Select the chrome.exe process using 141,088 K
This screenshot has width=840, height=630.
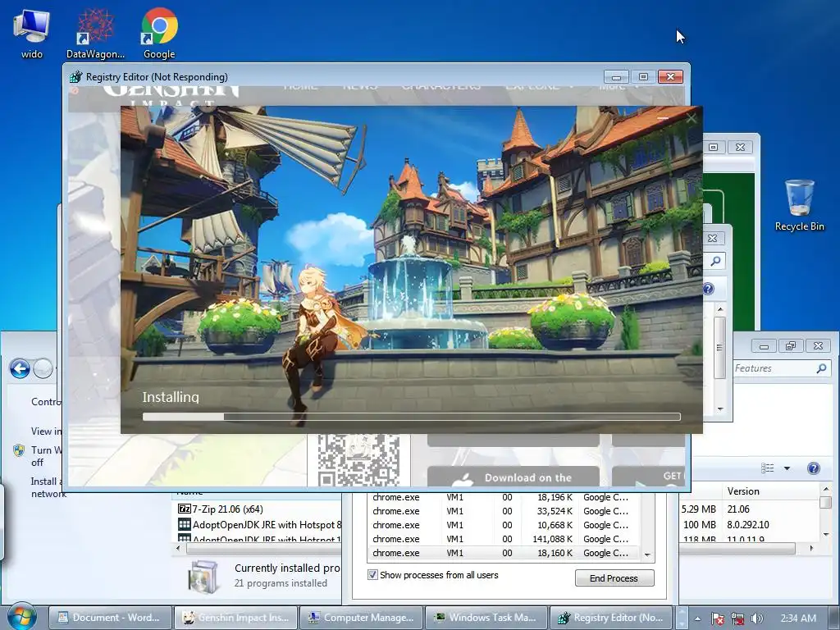tap(504, 539)
